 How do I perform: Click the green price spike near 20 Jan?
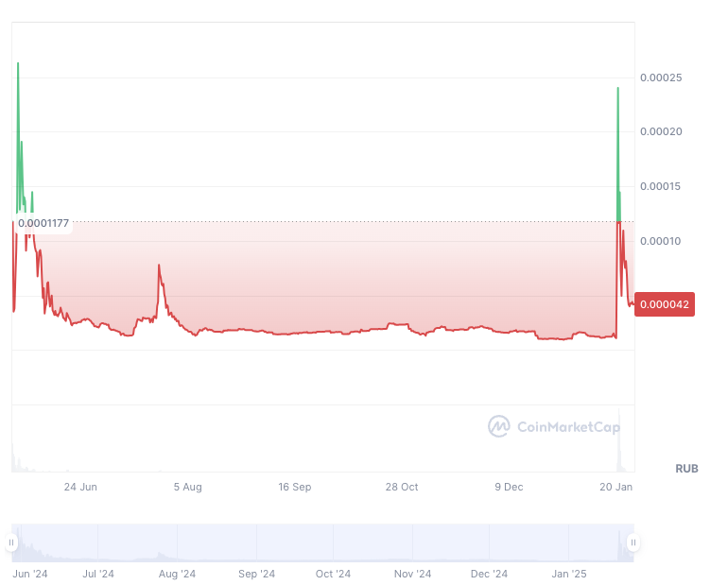tap(618, 90)
